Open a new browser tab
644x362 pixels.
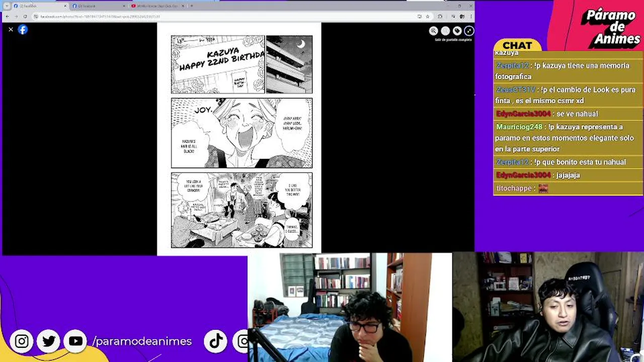[x=192, y=6]
